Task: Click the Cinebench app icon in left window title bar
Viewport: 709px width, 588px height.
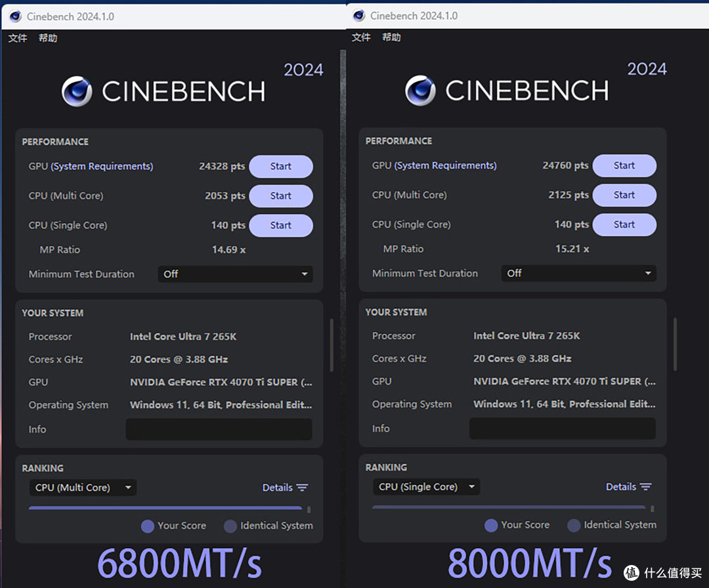Action: (15, 16)
